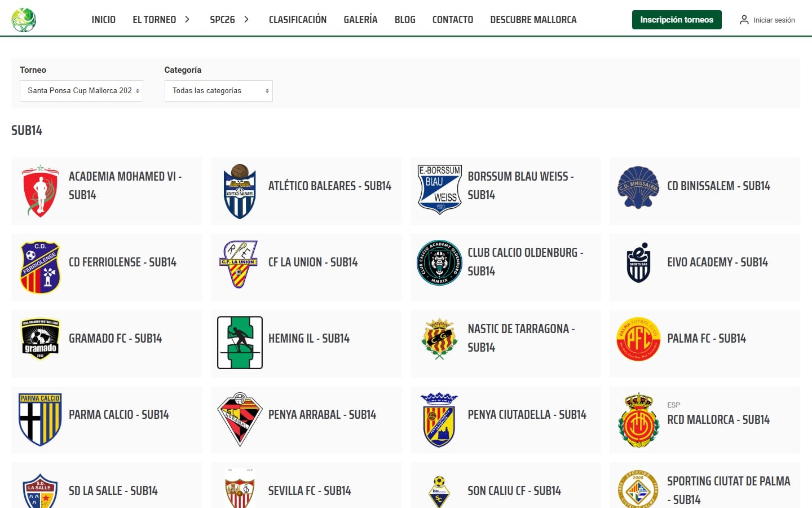Open Sporting Ciutat de Palma - SUB14 link

[x=729, y=490]
